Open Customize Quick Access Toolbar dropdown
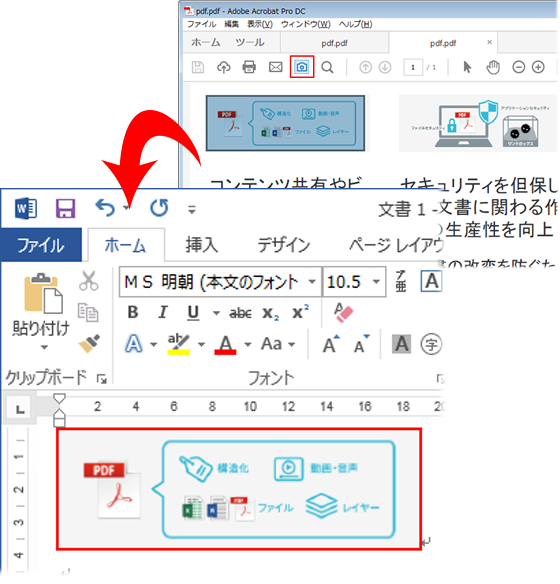Viewport: 560px width, 584px height. [x=192, y=210]
